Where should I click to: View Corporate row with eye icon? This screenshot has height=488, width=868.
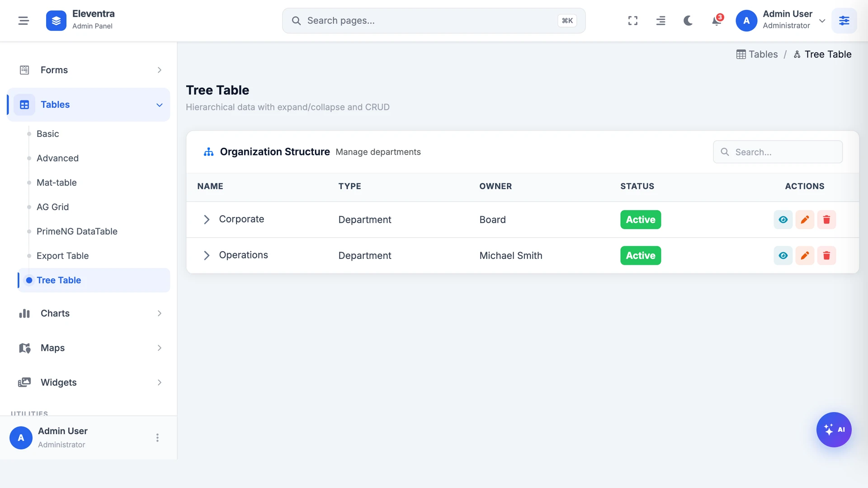tap(783, 220)
